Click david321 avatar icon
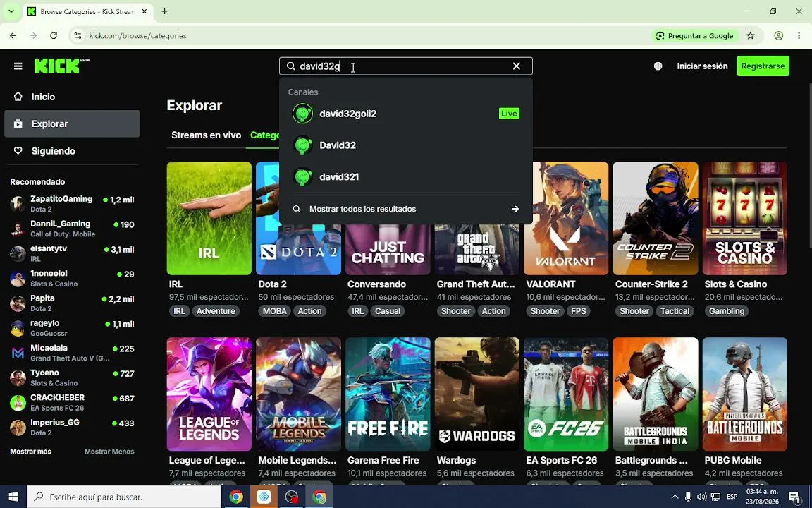 click(x=303, y=177)
